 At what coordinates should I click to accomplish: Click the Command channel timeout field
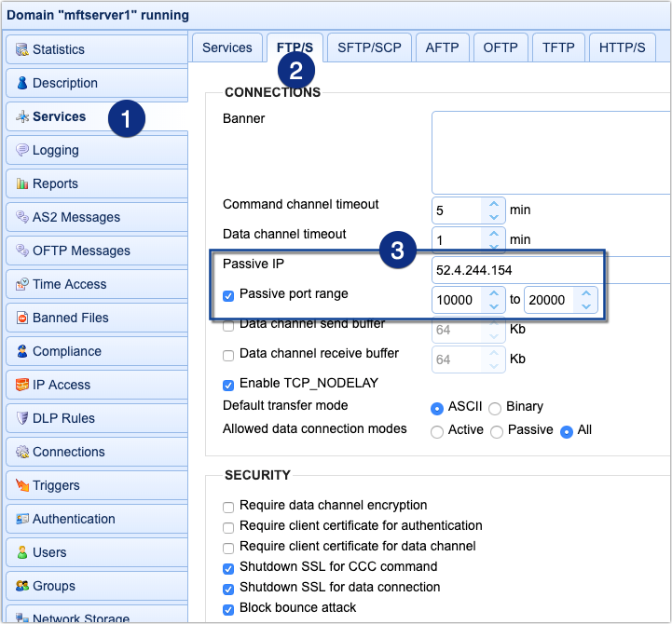click(x=457, y=210)
